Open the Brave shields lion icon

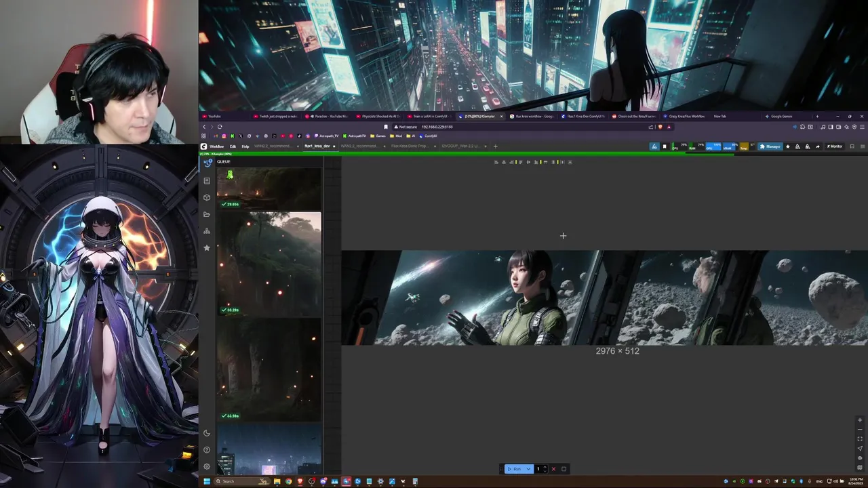660,127
